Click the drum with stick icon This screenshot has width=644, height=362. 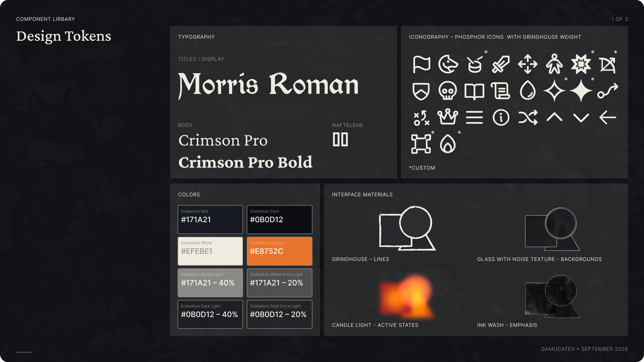click(x=475, y=64)
